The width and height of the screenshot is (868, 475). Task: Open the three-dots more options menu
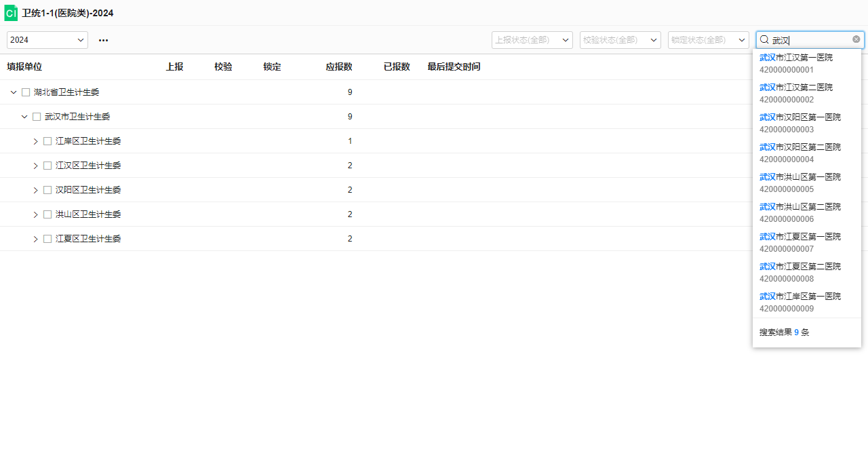point(103,40)
